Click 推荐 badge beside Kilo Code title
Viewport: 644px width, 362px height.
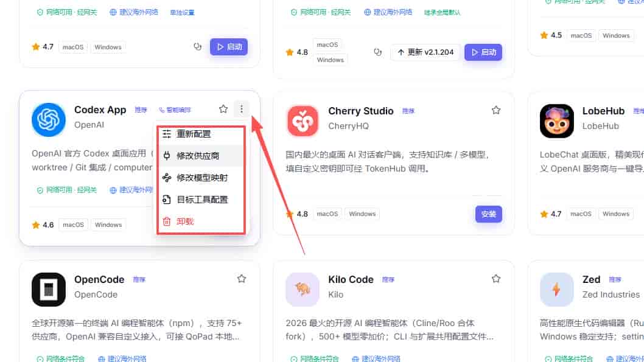click(388, 279)
